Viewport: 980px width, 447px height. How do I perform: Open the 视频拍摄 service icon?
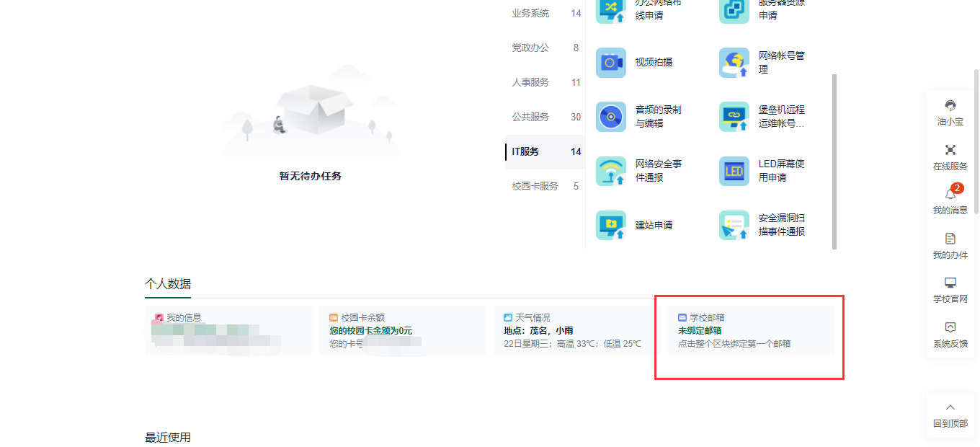click(611, 63)
